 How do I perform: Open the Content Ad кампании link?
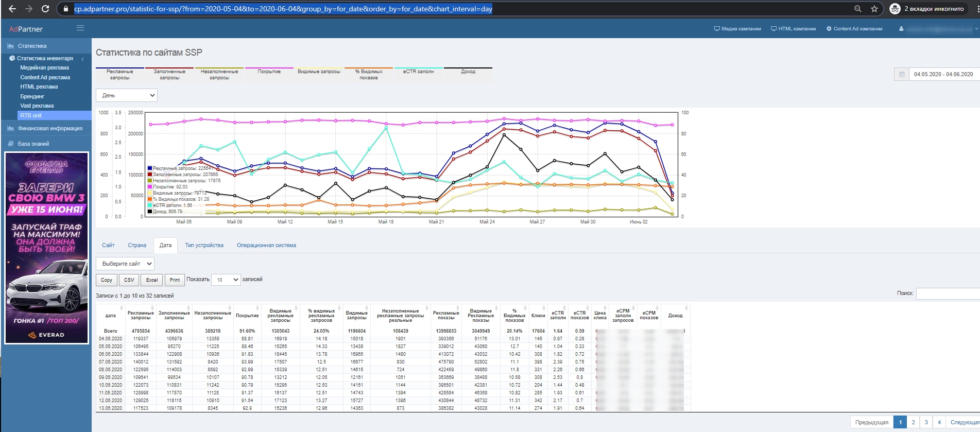click(x=854, y=29)
